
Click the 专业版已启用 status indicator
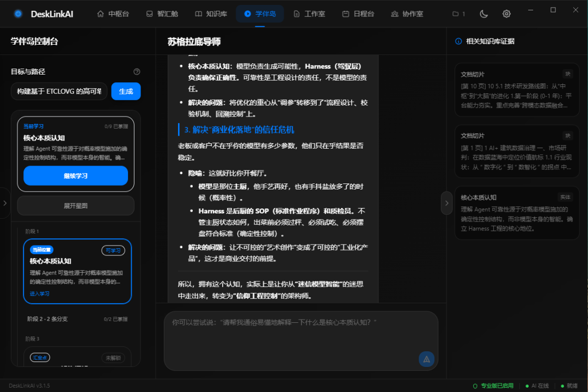(493, 385)
